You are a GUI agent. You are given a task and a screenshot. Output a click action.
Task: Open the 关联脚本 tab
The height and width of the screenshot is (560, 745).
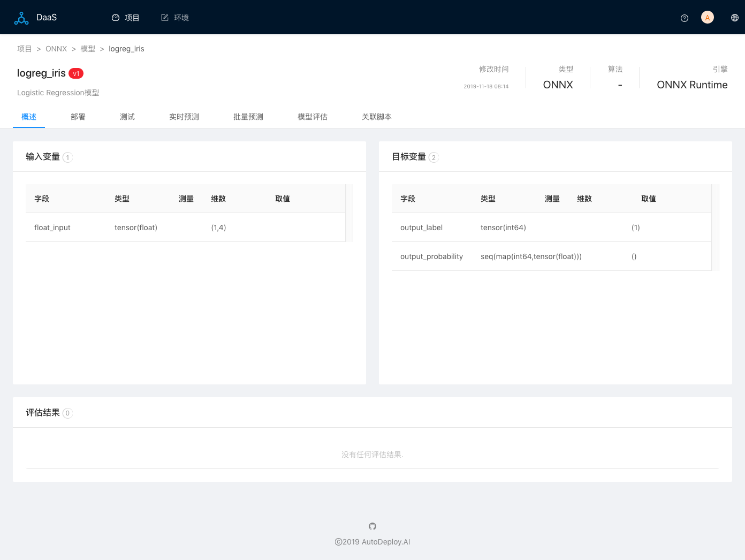coord(377,117)
